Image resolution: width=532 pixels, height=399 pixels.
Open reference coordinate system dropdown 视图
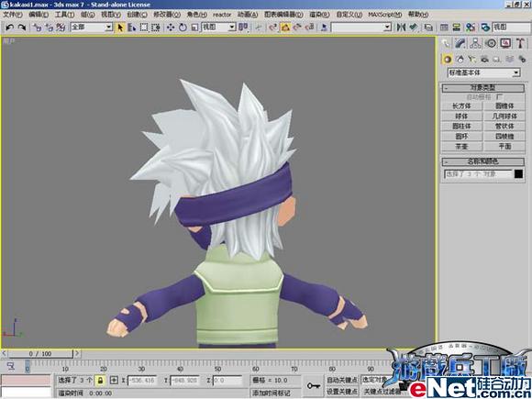218,28
